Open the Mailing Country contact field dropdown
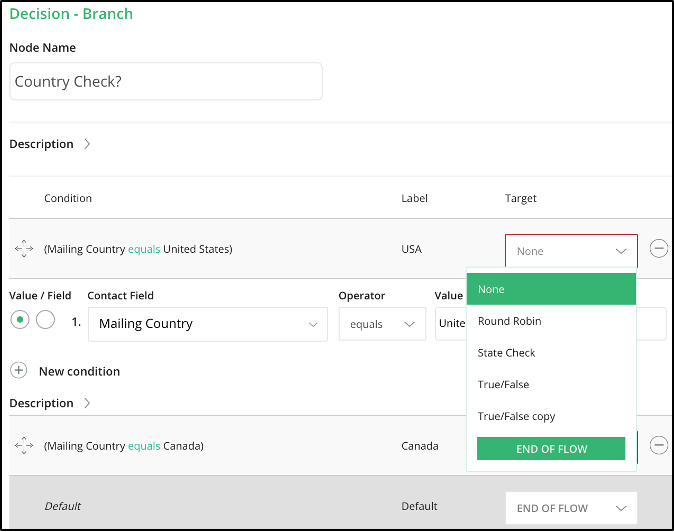 coord(208,324)
